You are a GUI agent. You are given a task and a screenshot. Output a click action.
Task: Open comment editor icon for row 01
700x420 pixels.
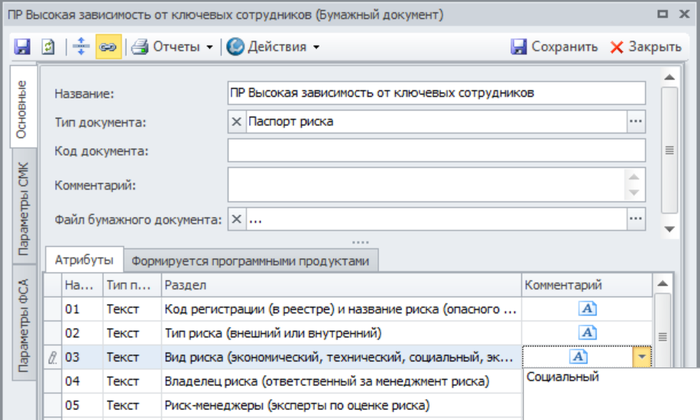[588, 310]
